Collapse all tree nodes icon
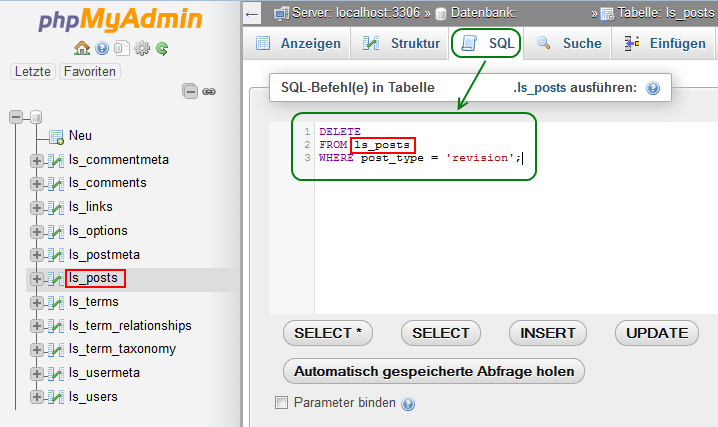 tap(190, 92)
